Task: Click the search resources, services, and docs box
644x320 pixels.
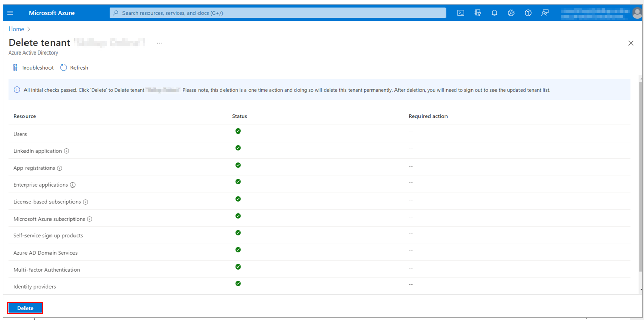Action: click(278, 13)
